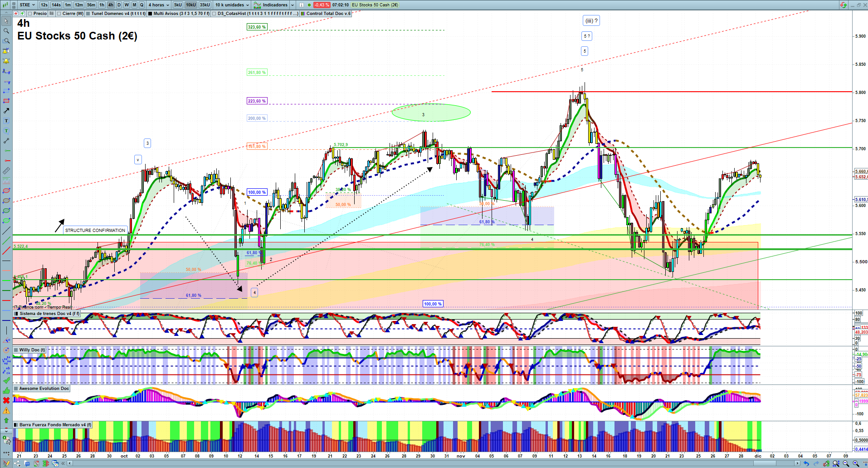Toggle the Barra Fuerza Fondo Mercado box
Image resolution: width=868 pixels, height=468 pixels.
click(x=16, y=425)
